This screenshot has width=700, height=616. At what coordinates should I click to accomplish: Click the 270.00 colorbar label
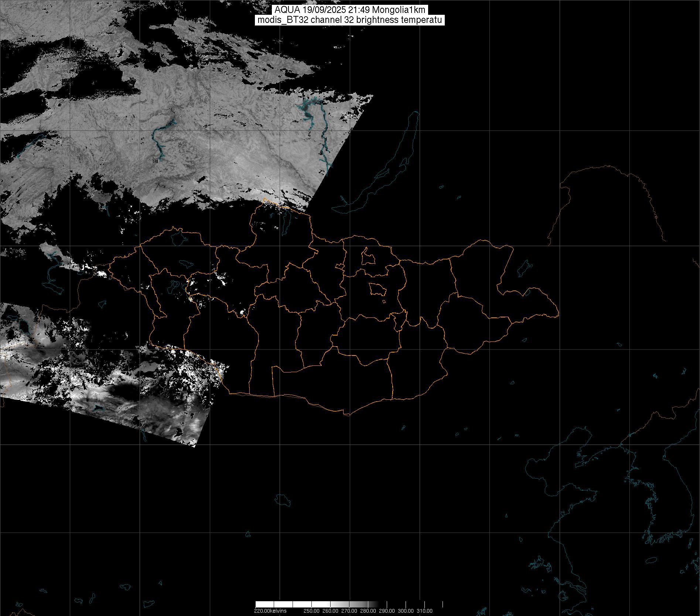[x=349, y=611]
